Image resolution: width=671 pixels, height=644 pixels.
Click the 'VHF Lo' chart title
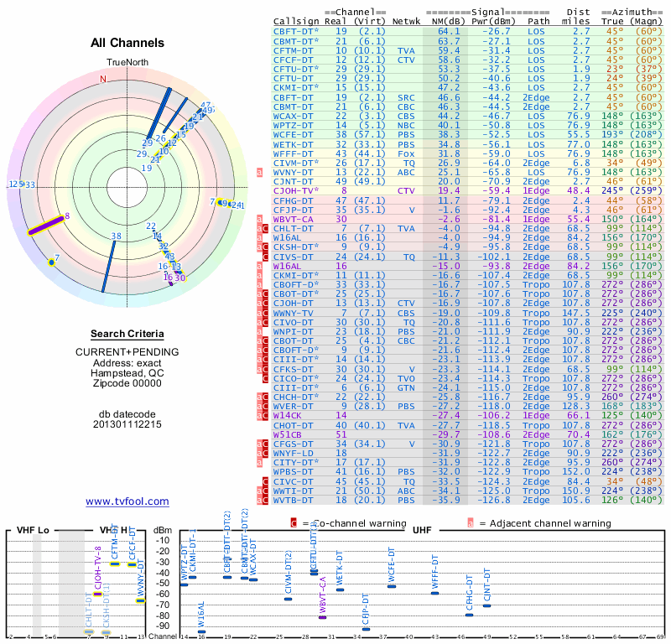[x=33, y=530]
